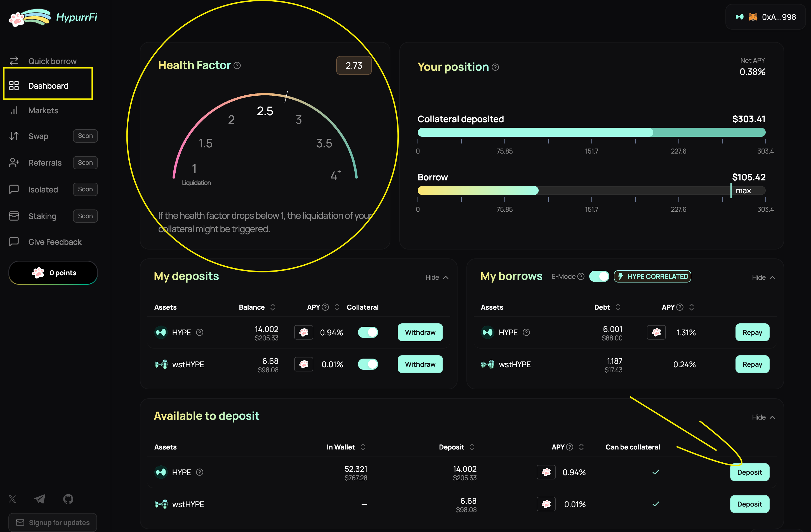
Task: Collapse the My borrows section
Action: point(763,277)
